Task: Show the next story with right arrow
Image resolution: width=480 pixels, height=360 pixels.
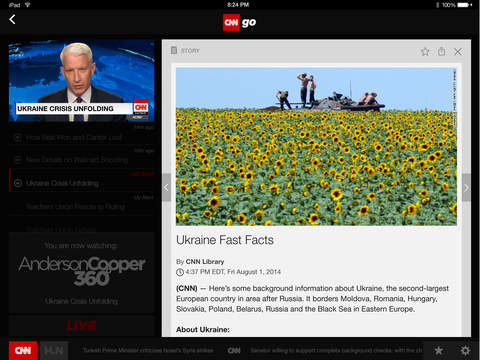Action: click(x=466, y=187)
